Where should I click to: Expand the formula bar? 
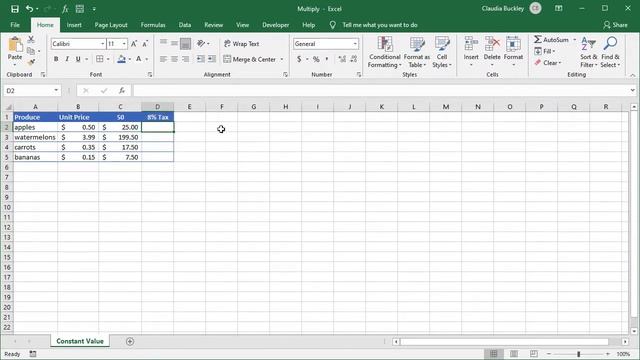pos(632,90)
